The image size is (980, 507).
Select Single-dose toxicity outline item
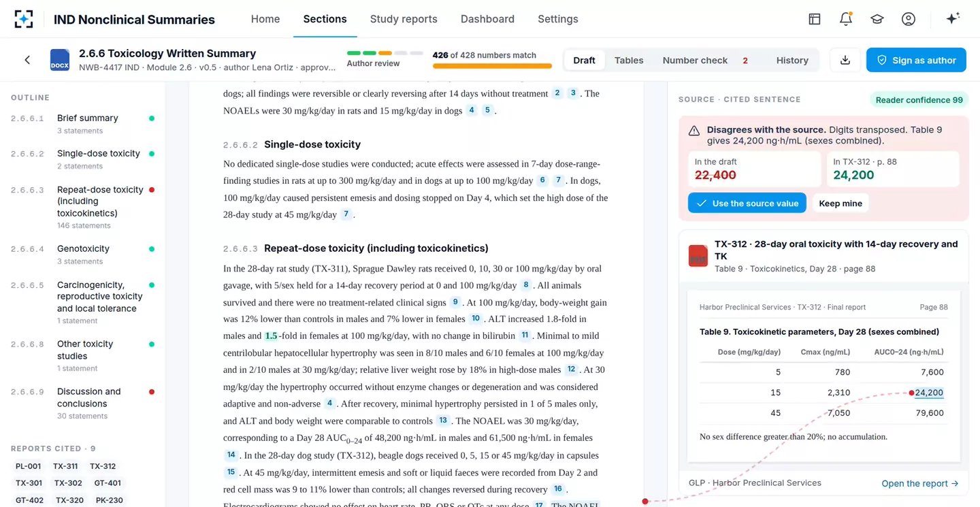(83, 159)
